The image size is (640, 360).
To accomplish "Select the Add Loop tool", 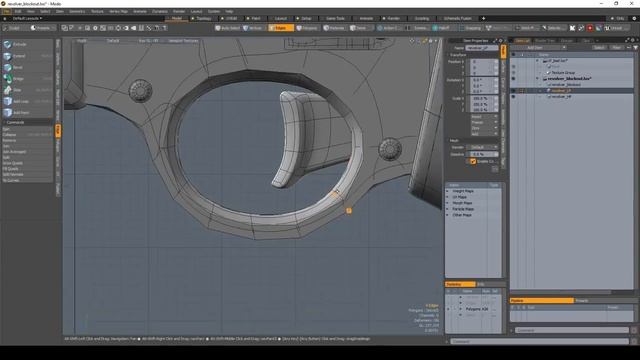I will tap(27, 101).
